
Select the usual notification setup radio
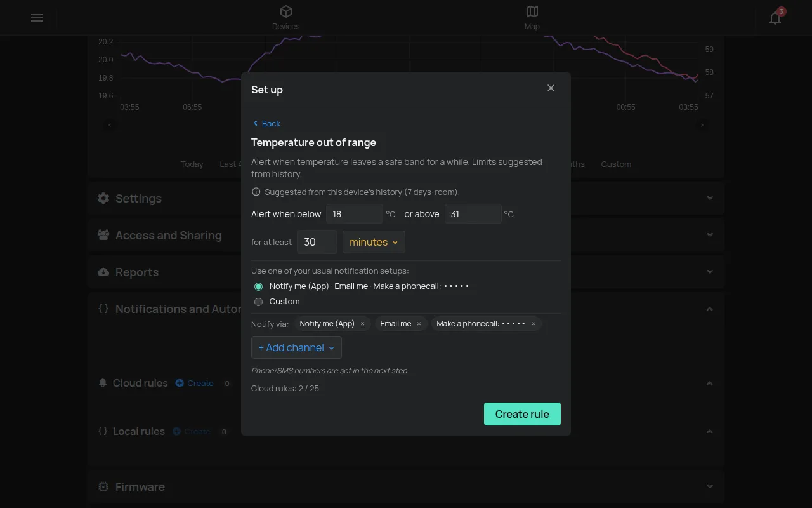point(258,286)
